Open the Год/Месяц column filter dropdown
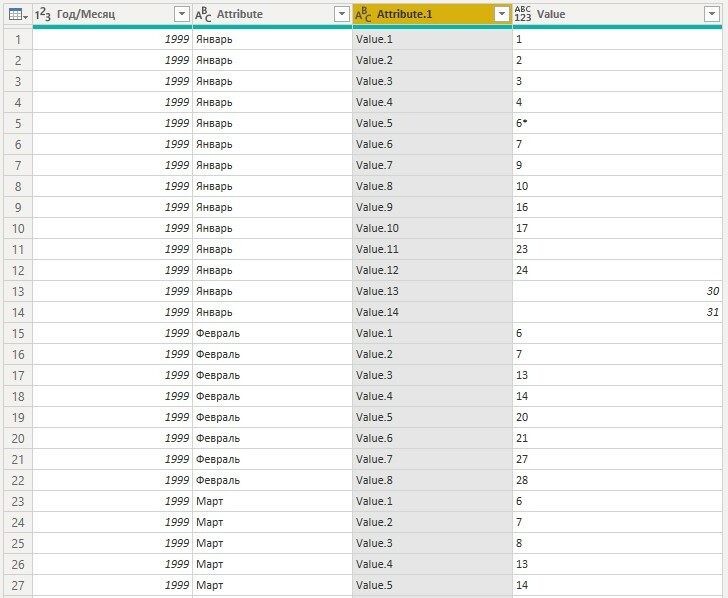 tap(182, 14)
